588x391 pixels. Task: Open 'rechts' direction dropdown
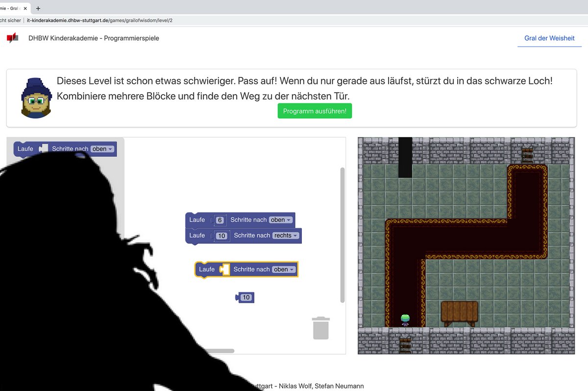pyautogui.click(x=286, y=236)
